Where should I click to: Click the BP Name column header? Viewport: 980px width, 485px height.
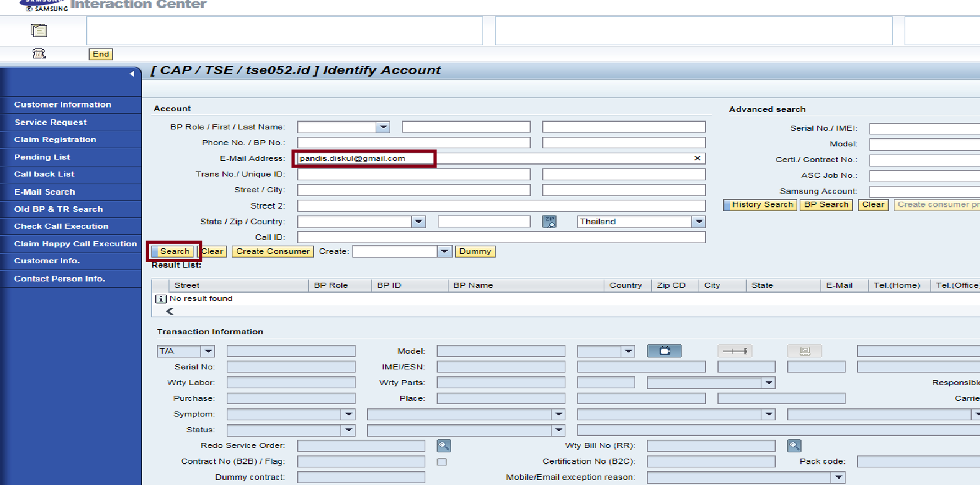pos(473,285)
